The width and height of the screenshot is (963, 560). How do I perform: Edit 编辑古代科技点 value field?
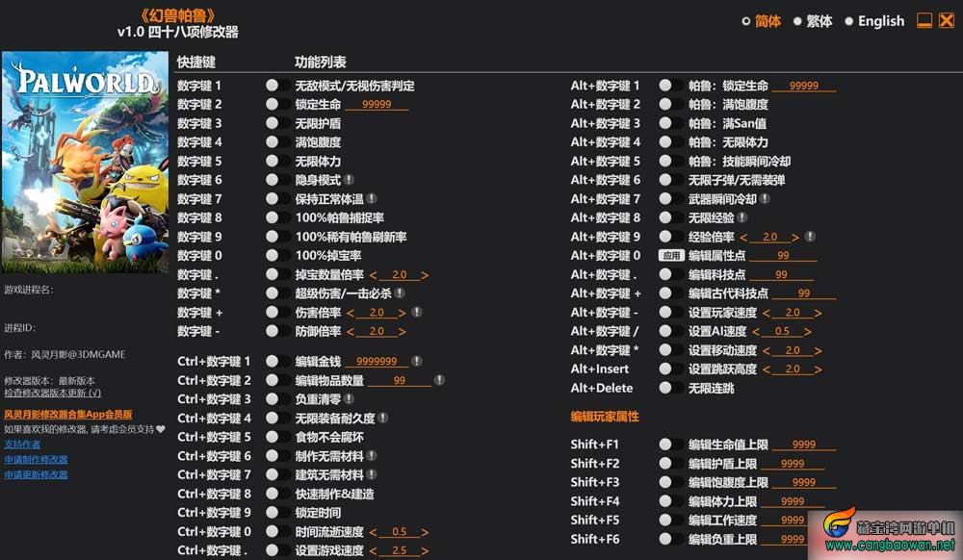pyautogui.click(x=804, y=293)
